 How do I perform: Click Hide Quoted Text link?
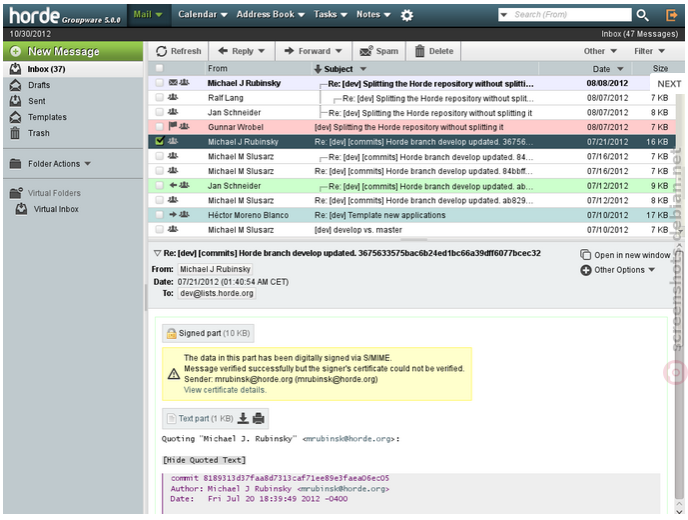click(204, 460)
